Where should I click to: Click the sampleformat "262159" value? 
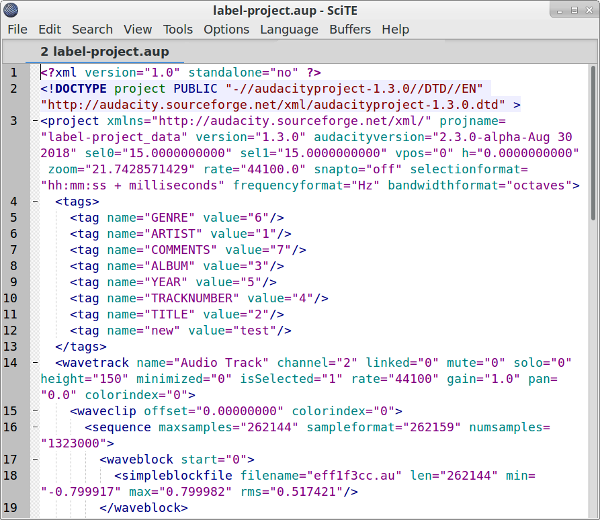[432, 427]
